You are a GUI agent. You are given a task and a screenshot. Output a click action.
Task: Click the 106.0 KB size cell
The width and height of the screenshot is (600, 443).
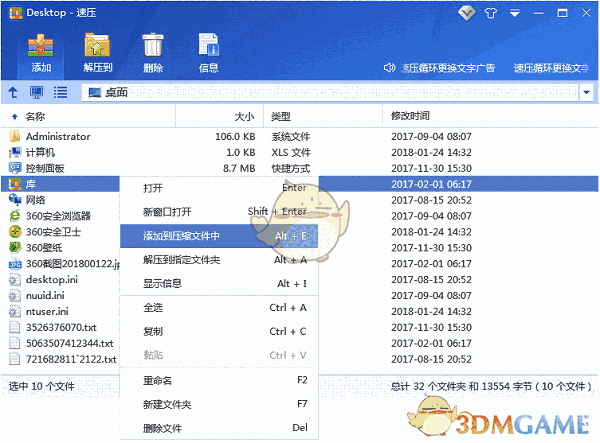(235, 137)
